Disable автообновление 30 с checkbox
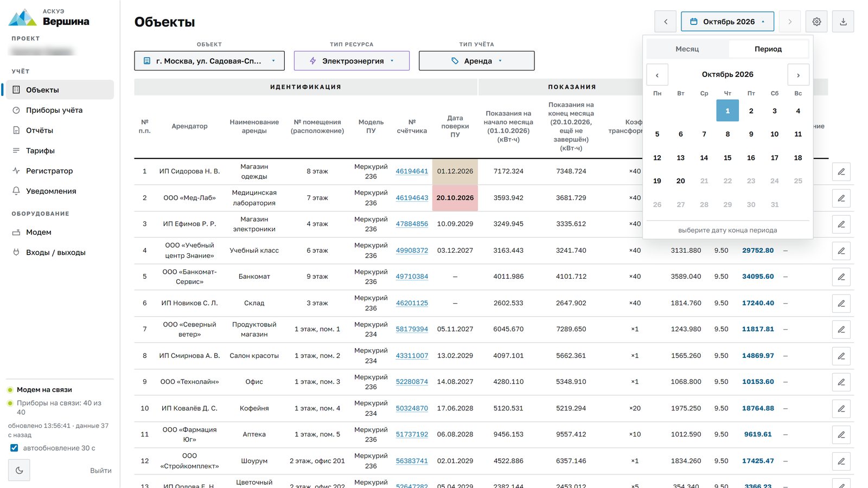The width and height of the screenshot is (868, 488). point(14,448)
